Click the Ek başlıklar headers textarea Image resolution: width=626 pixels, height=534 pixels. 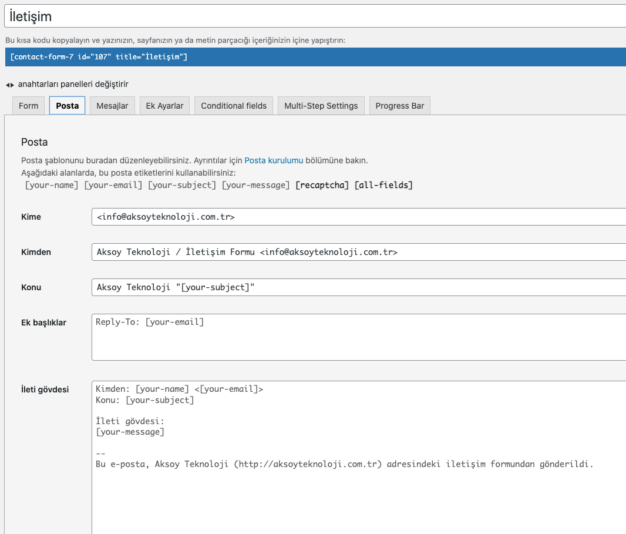tap(355, 337)
